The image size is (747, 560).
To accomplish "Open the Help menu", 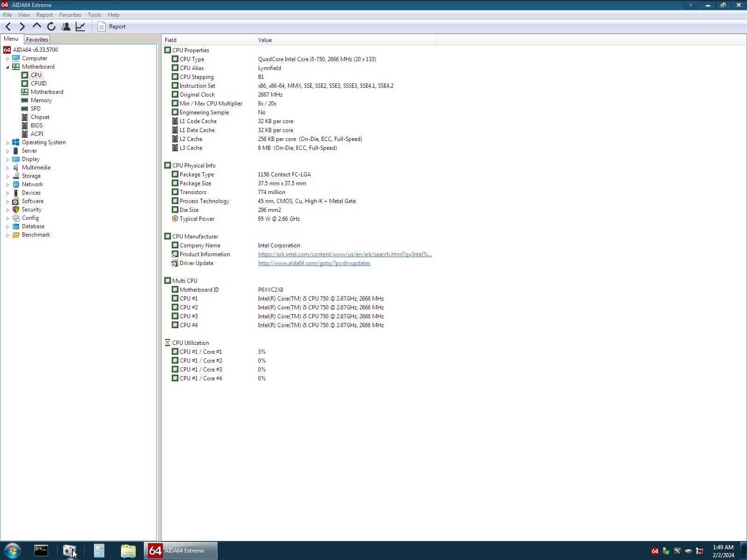I will pos(113,15).
